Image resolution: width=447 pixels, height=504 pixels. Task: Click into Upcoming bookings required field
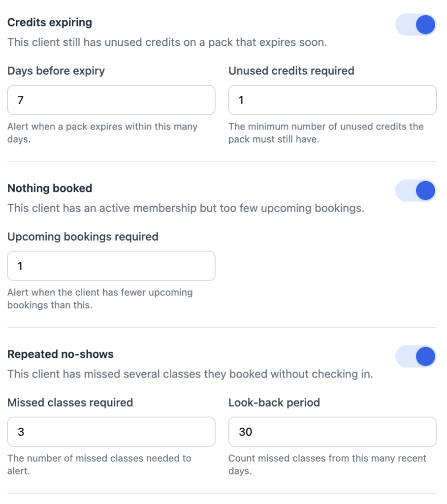[x=111, y=266]
